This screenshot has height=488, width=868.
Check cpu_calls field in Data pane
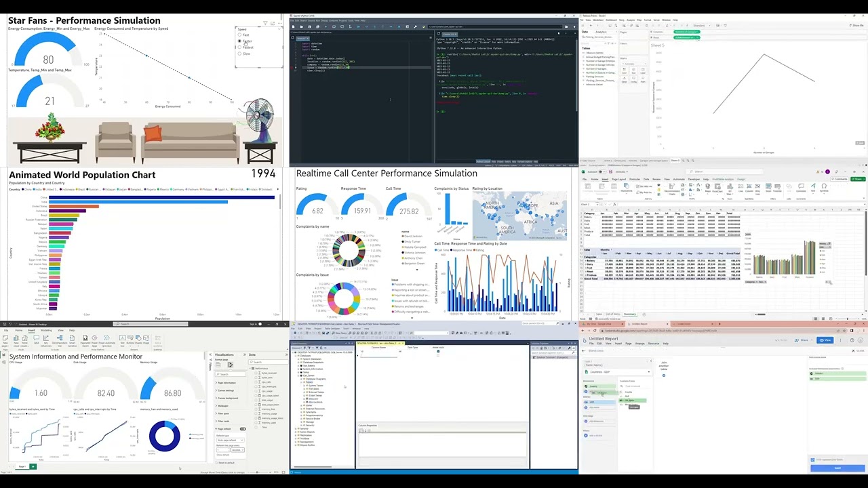(x=256, y=382)
